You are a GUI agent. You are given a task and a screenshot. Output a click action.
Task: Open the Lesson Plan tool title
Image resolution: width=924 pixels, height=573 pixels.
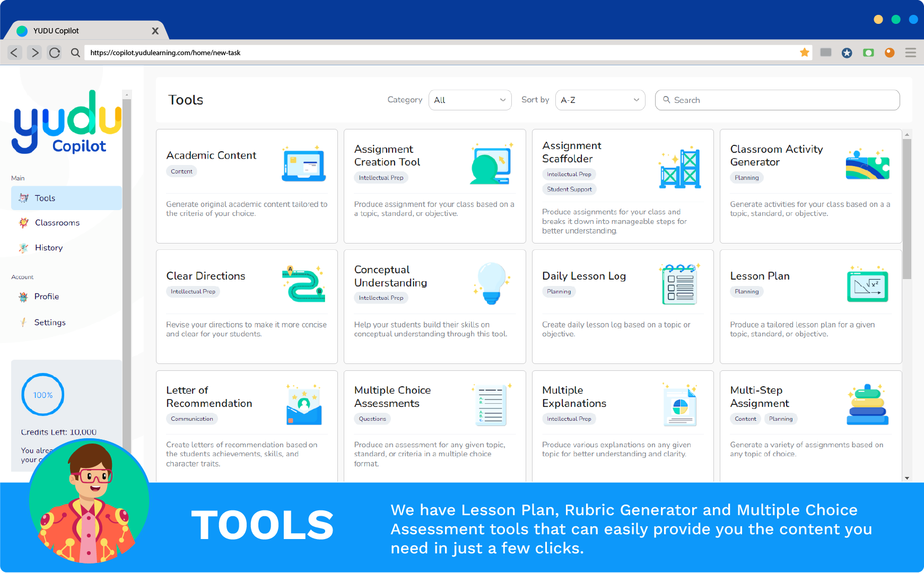coord(760,276)
